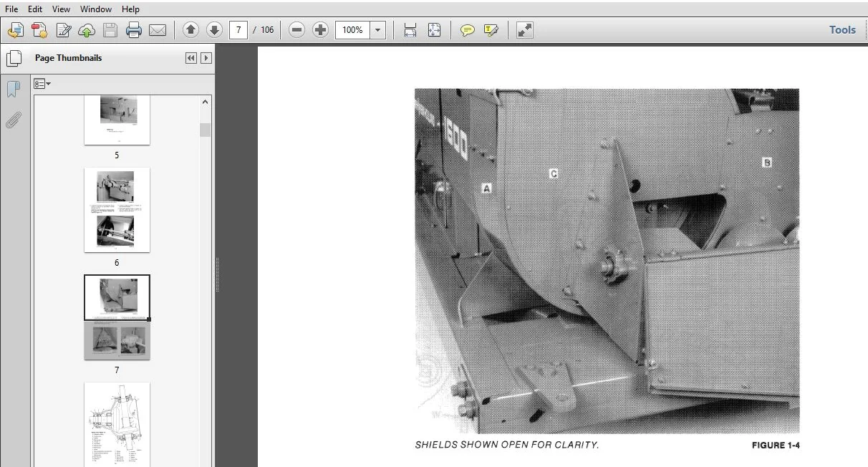Screen dimensions: 868x467
Task: Click the Create PDF icon
Action: pyautogui.click(x=39, y=30)
